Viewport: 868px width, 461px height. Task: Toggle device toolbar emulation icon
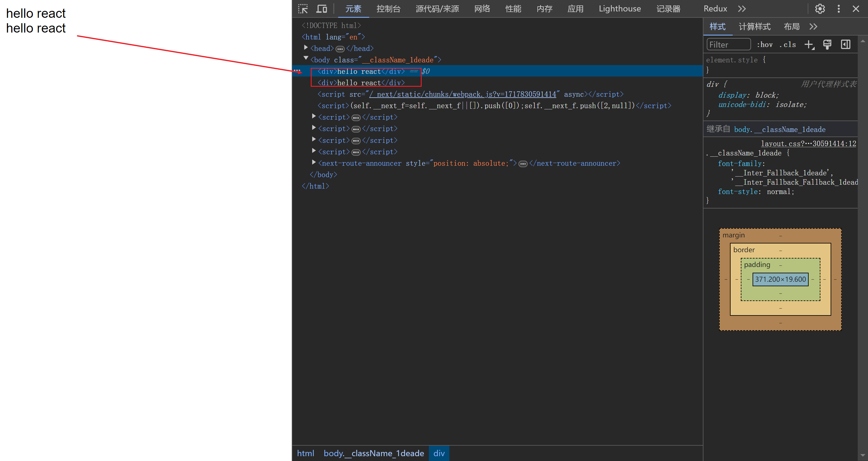tap(322, 9)
